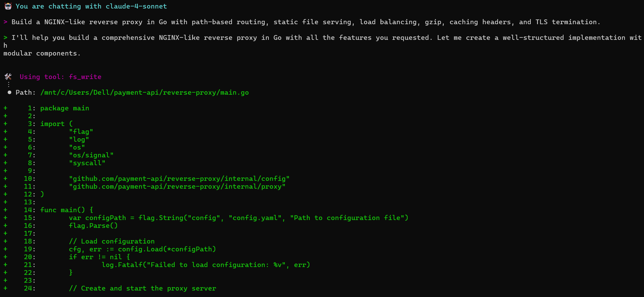Click the robot chat icon
The height and width of the screenshot is (297, 644).
click(8, 6)
